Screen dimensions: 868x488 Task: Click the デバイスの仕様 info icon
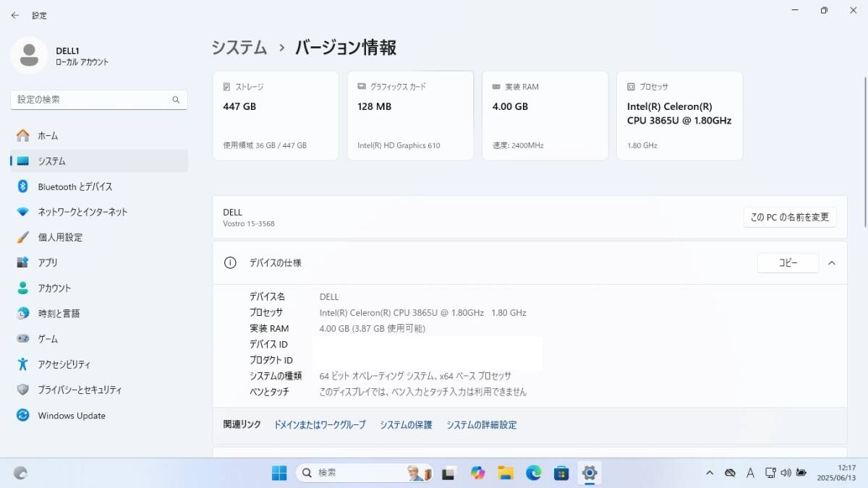[230, 263]
